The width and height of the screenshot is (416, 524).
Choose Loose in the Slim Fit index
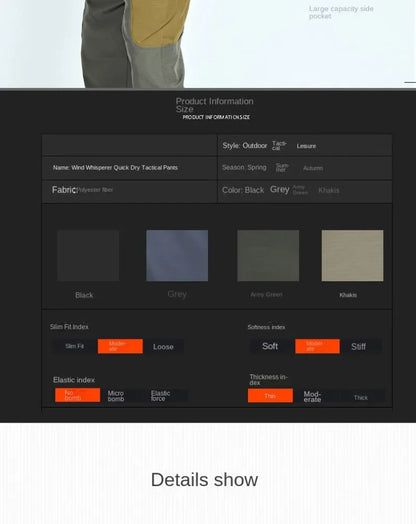coord(163,347)
